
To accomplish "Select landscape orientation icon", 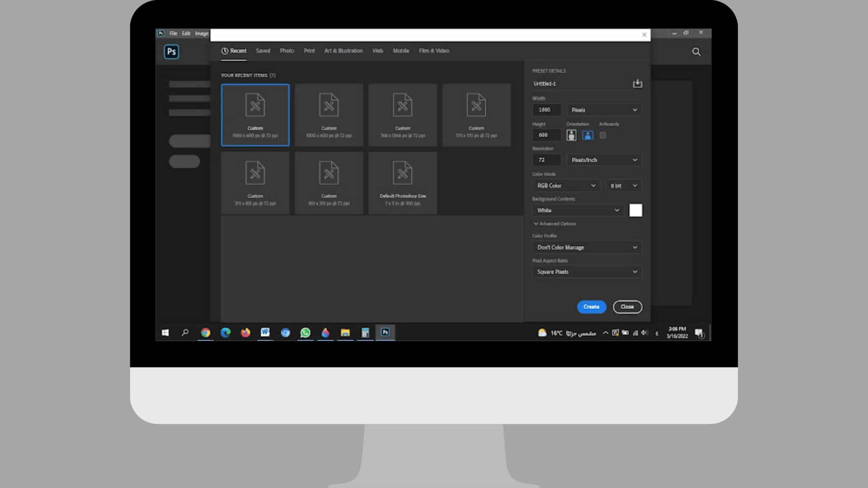I will click(x=587, y=135).
